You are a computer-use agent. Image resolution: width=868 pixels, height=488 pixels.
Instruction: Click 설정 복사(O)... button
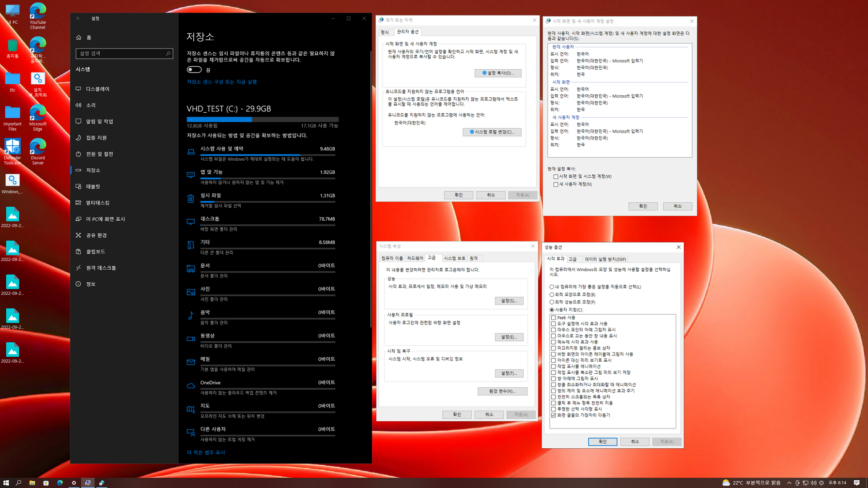tap(498, 73)
